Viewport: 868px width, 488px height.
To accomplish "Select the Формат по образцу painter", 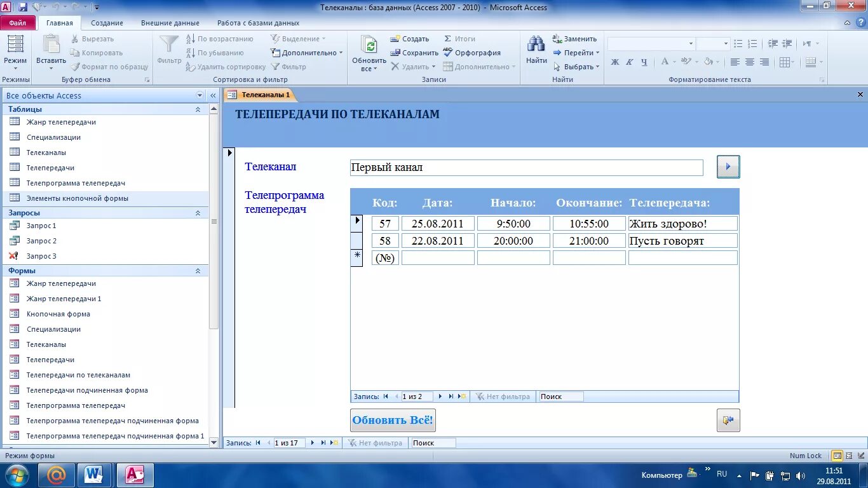I will click(x=109, y=67).
